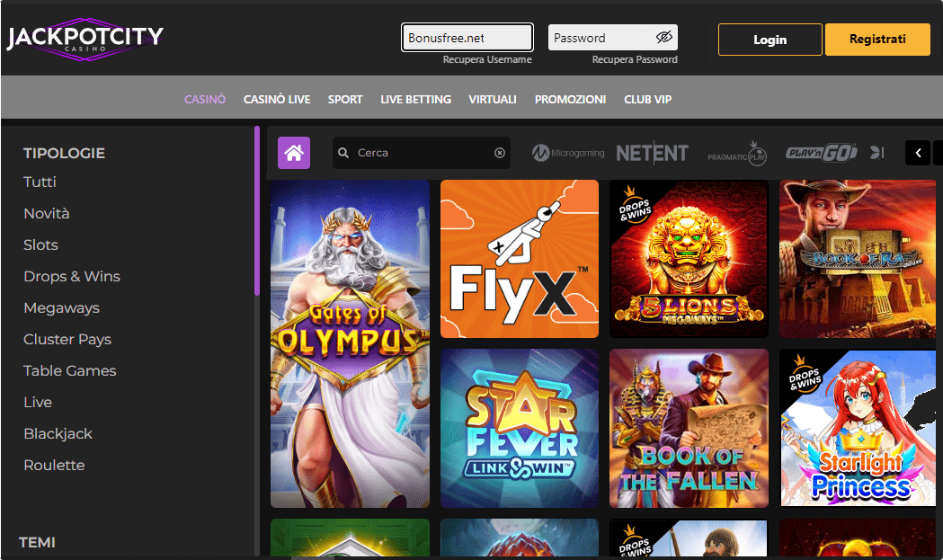Screen dimensions: 943x560
Task: Click the Cerca search box
Action: 422,153
